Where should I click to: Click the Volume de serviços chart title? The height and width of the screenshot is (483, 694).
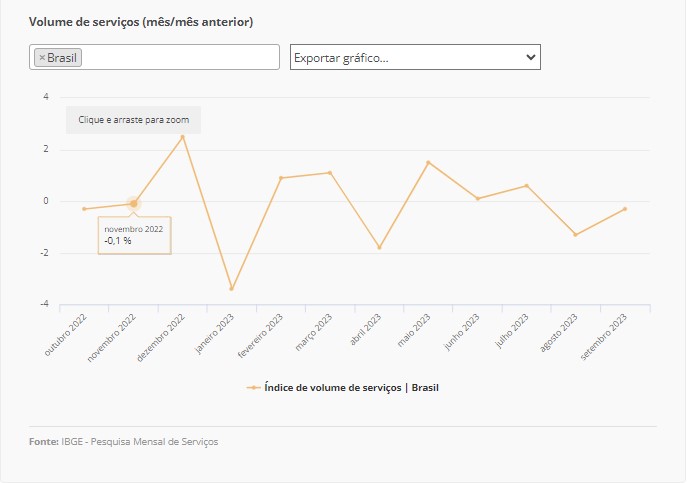(x=140, y=21)
